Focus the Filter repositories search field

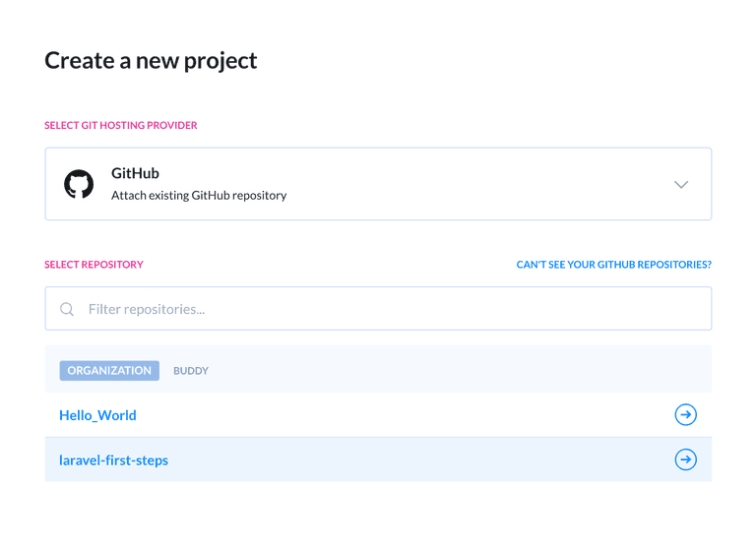click(x=378, y=309)
